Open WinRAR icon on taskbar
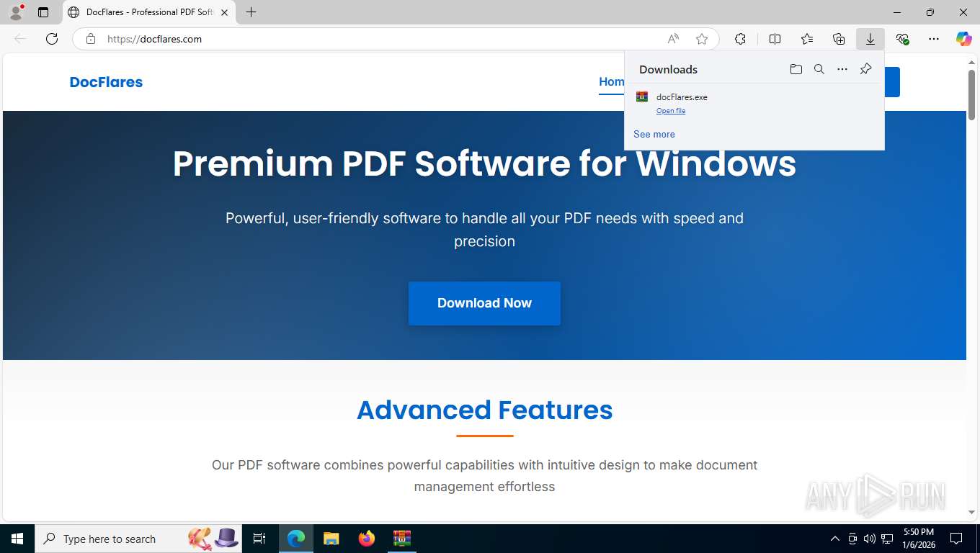This screenshot has width=980, height=553. click(401, 539)
